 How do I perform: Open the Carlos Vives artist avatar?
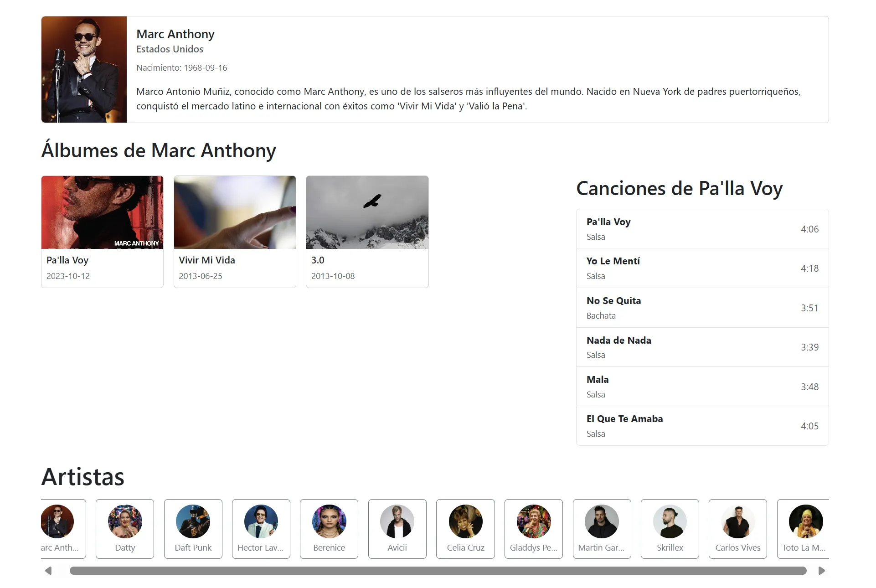pyautogui.click(x=738, y=521)
